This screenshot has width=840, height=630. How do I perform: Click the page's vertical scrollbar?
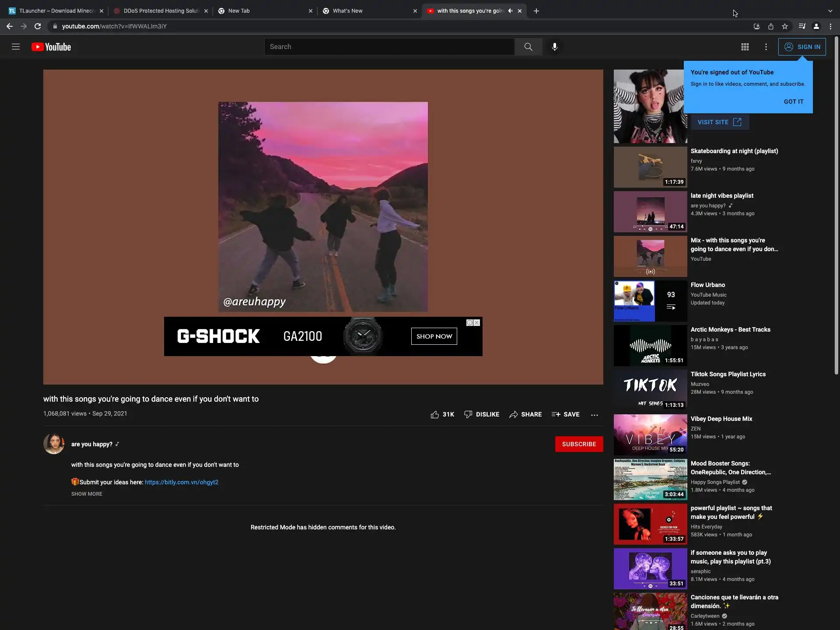click(836, 206)
